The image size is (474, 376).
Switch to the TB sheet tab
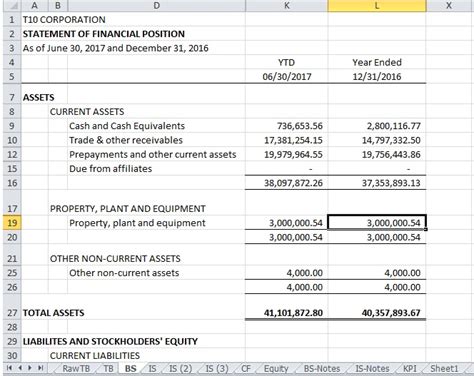click(x=108, y=368)
